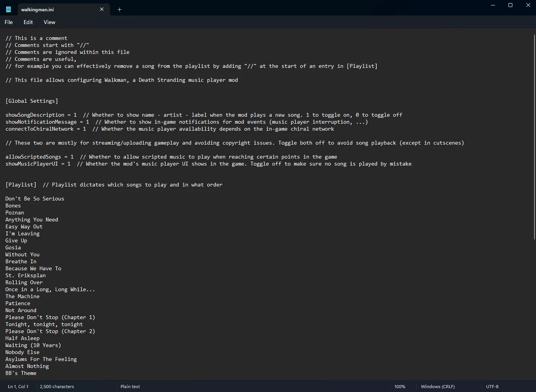This screenshot has width=536, height=392.
Task: Click the showMusicPlayerUI = 1 setting
Action: 38,164
